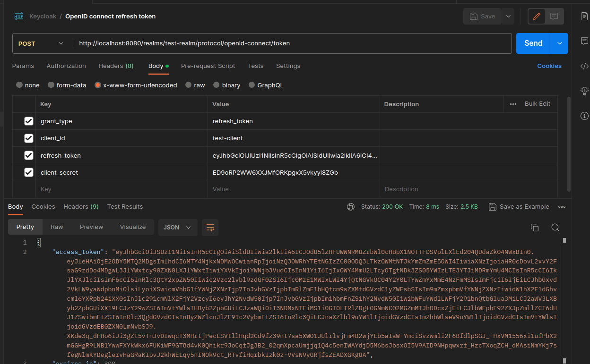Open the Cookies link

pyautogui.click(x=549, y=66)
